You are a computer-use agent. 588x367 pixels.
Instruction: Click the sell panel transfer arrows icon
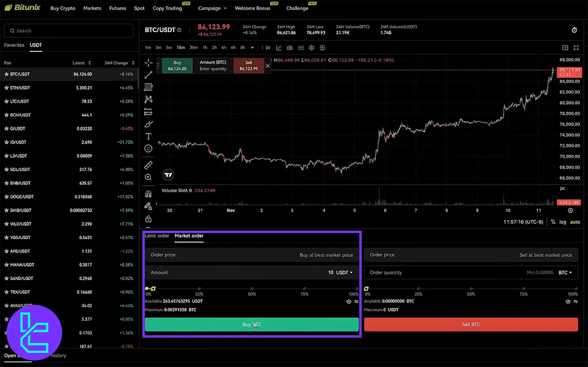pyautogui.click(x=576, y=301)
